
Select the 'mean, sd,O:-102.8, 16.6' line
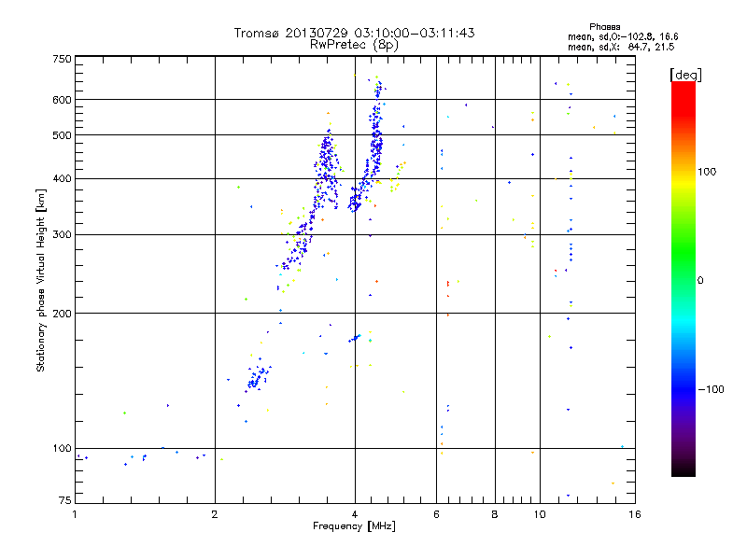pos(623,36)
